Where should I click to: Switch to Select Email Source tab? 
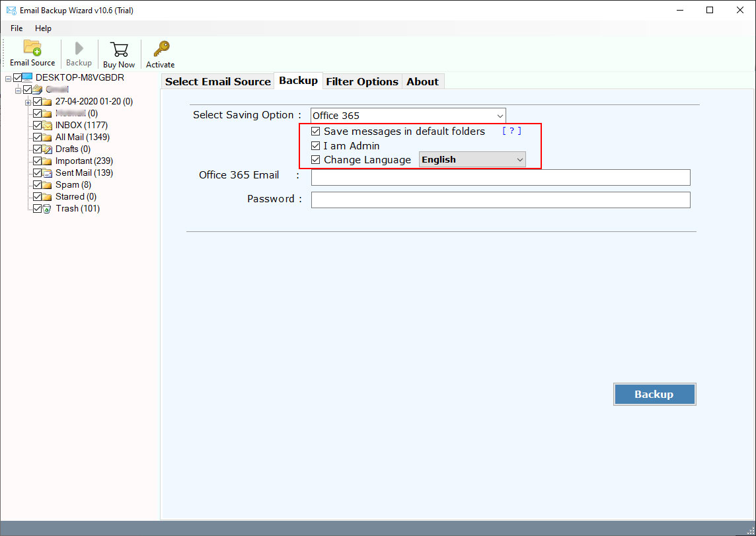pos(218,81)
